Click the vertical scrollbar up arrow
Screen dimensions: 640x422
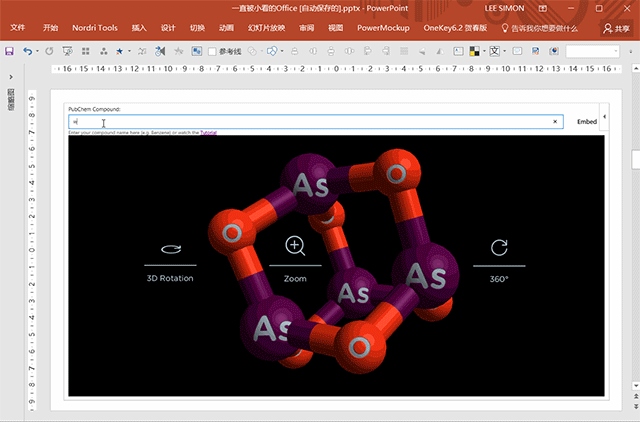pyautogui.click(x=636, y=69)
